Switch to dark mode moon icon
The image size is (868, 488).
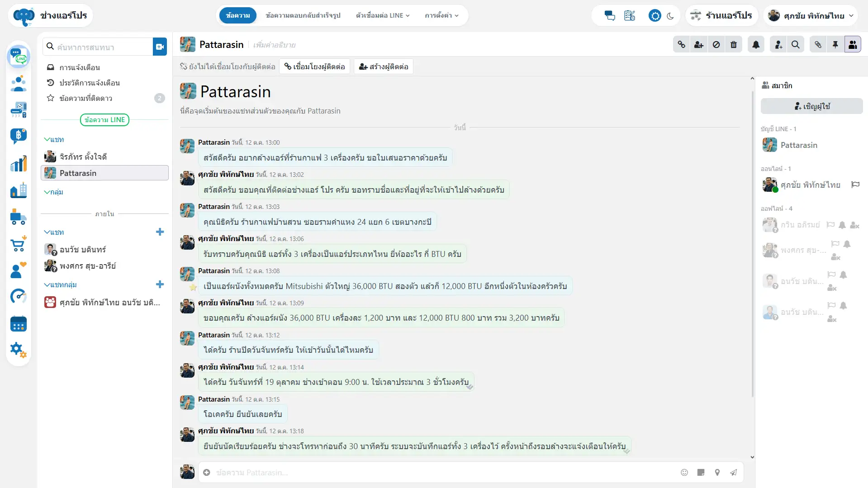(670, 16)
